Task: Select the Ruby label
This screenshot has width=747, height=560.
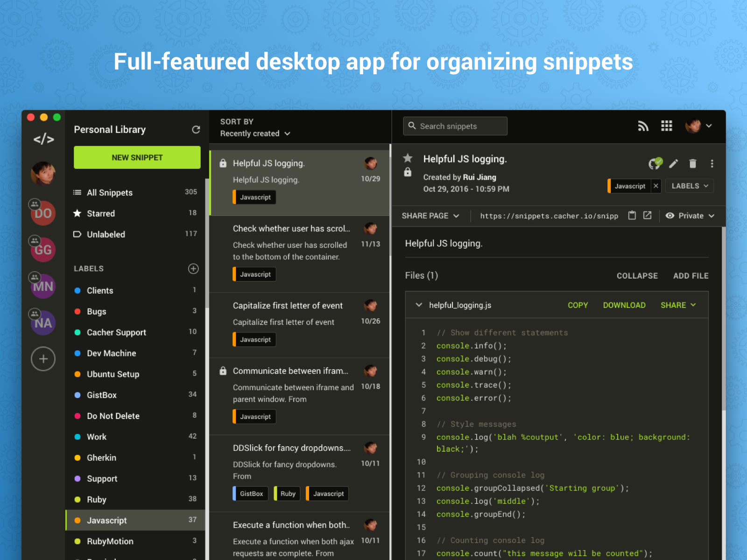Action: [x=135, y=499]
